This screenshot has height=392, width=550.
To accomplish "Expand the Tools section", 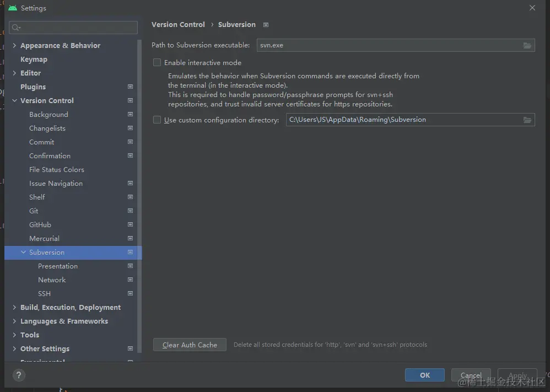I will 14,335.
